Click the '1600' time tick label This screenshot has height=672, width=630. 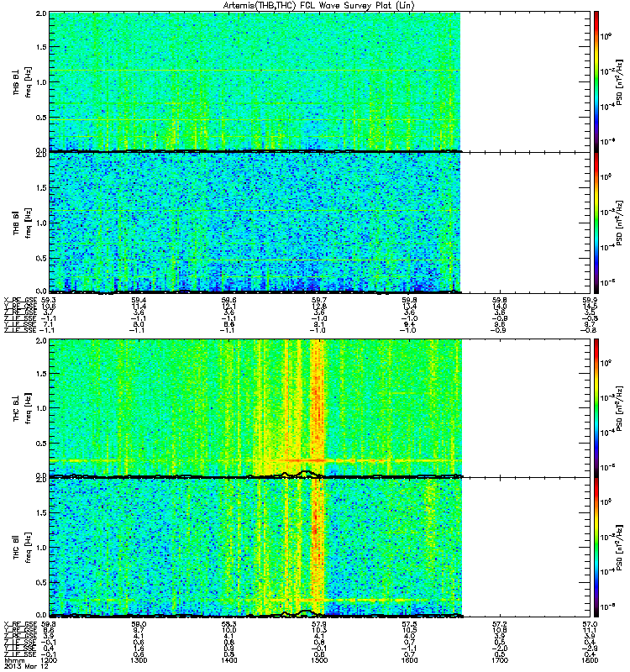coord(409,660)
